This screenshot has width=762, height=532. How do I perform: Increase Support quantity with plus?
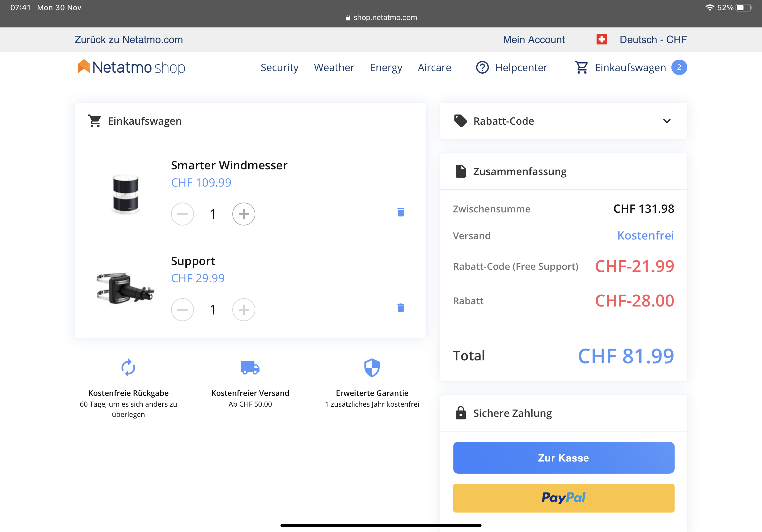point(243,309)
